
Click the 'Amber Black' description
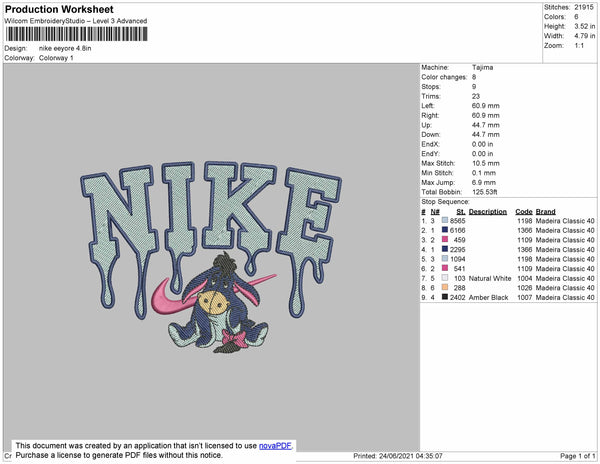[x=488, y=298]
